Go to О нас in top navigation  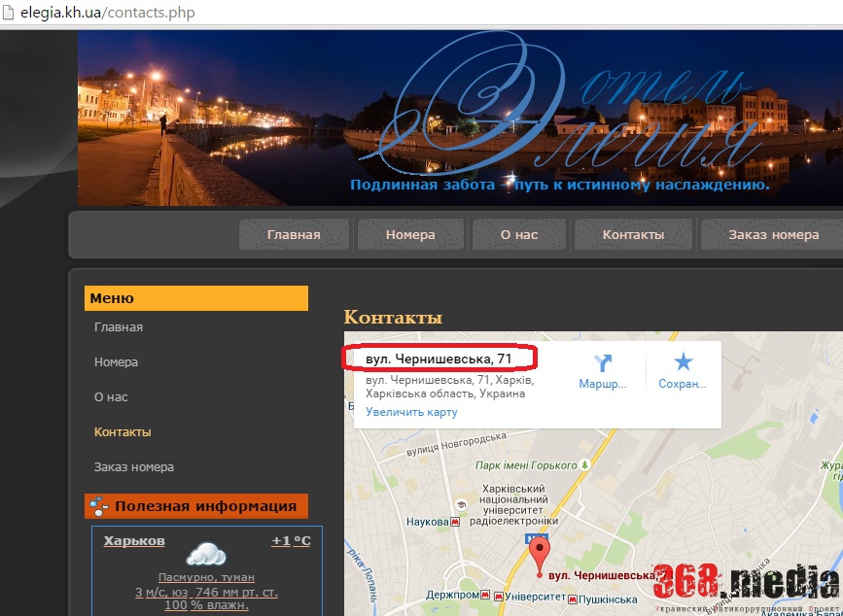coord(518,234)
